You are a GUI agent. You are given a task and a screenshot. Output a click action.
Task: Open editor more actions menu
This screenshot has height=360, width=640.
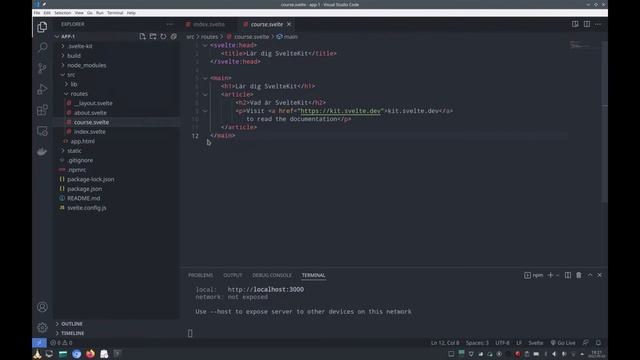click(x=598, y=24)
